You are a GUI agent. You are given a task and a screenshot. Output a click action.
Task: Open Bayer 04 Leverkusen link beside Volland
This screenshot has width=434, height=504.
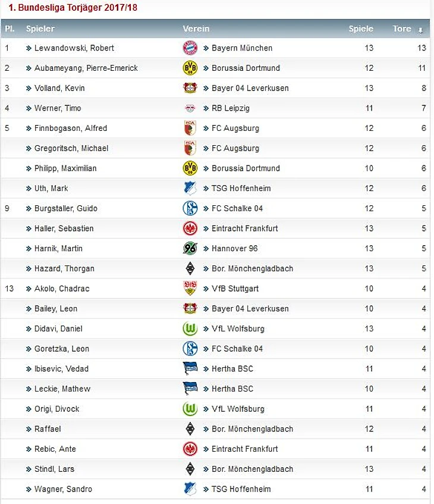(x=250, y=88)
